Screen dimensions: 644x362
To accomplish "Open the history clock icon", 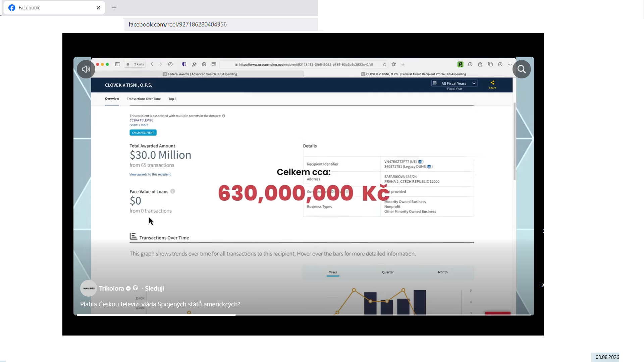I will pos(170,64).
